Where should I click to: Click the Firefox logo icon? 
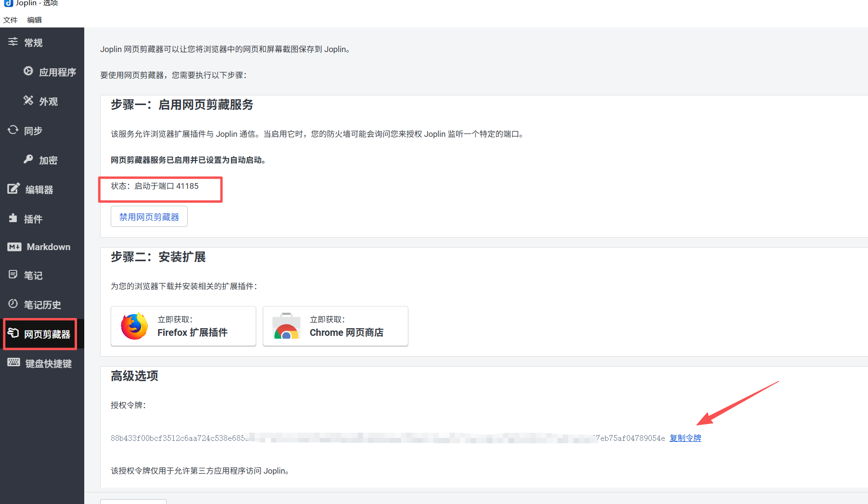tap(134, 326)
